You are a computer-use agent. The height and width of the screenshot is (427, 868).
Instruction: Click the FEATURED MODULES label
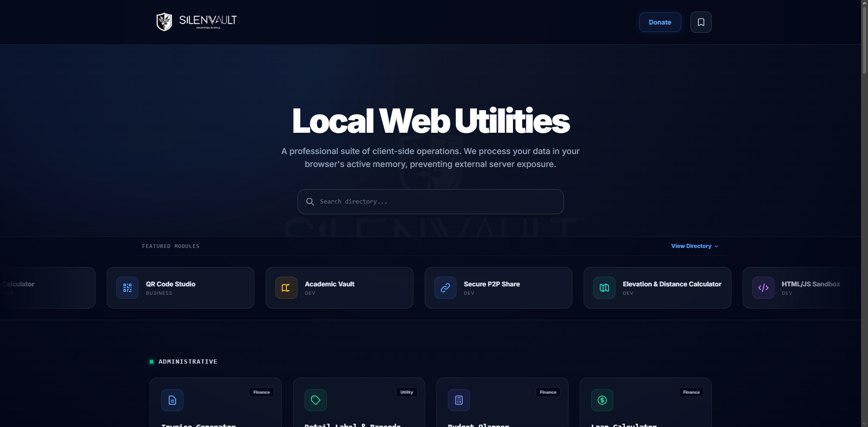pyautogui.click(x=171, y=246)
